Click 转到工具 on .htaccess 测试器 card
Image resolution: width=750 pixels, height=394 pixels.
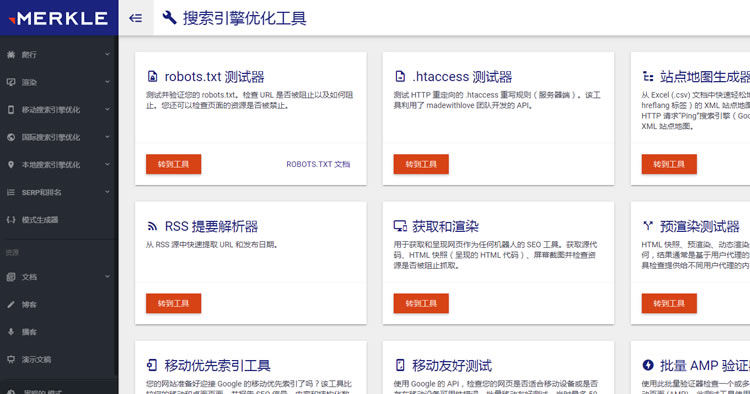point(421,164)
